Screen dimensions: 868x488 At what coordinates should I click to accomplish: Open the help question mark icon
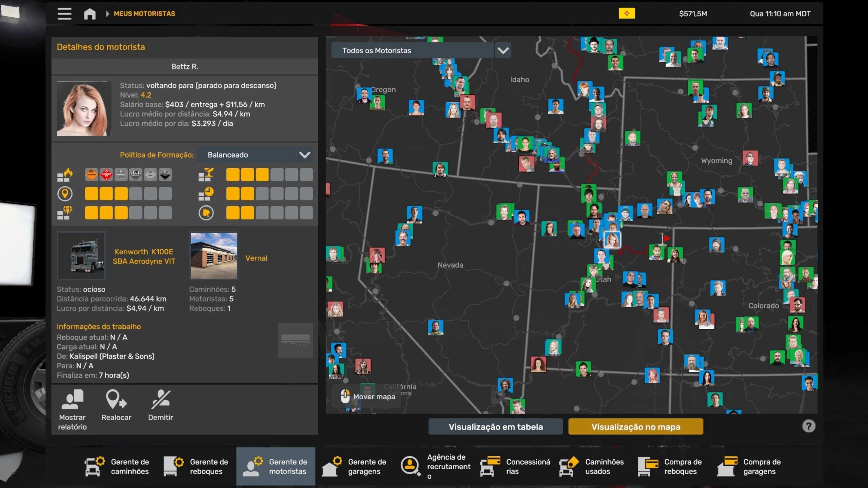click(x=808, y=426)
